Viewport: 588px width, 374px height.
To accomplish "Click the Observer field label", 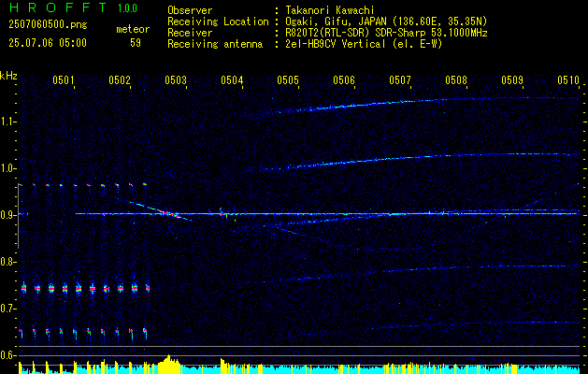I will coord(190,10).
